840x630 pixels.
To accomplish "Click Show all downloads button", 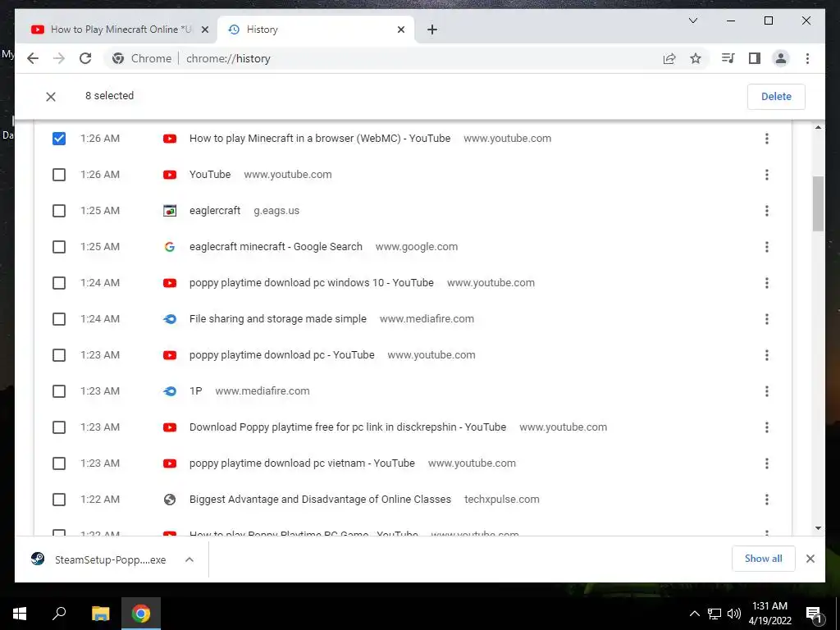I will pyautogui.click(x=763, y=558).
